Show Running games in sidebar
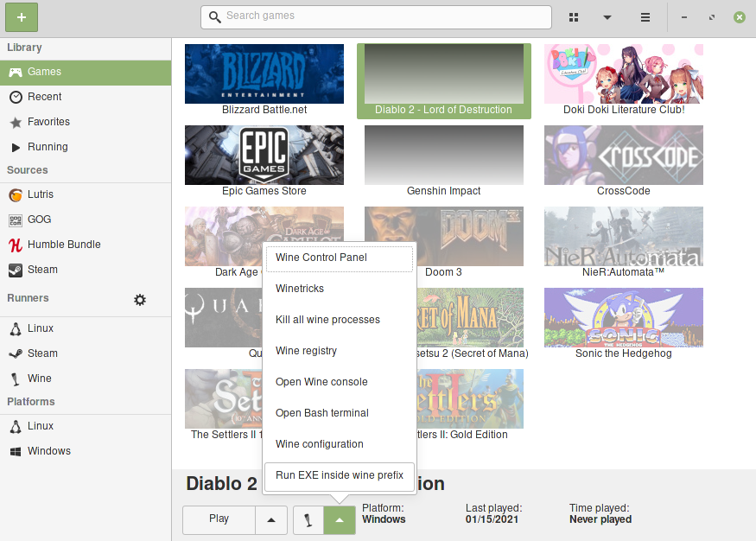This screenshot has width=756, height=541. tap(86, 147)
